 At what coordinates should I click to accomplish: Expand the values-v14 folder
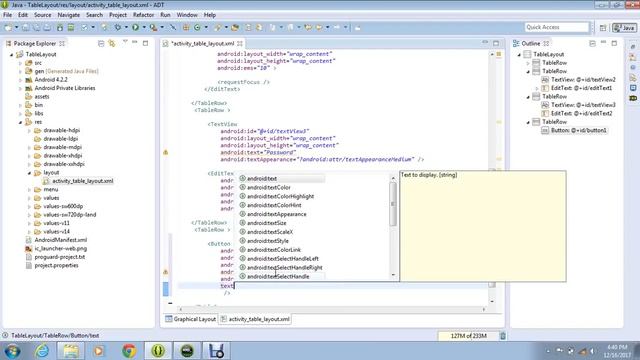pos(29,232)
